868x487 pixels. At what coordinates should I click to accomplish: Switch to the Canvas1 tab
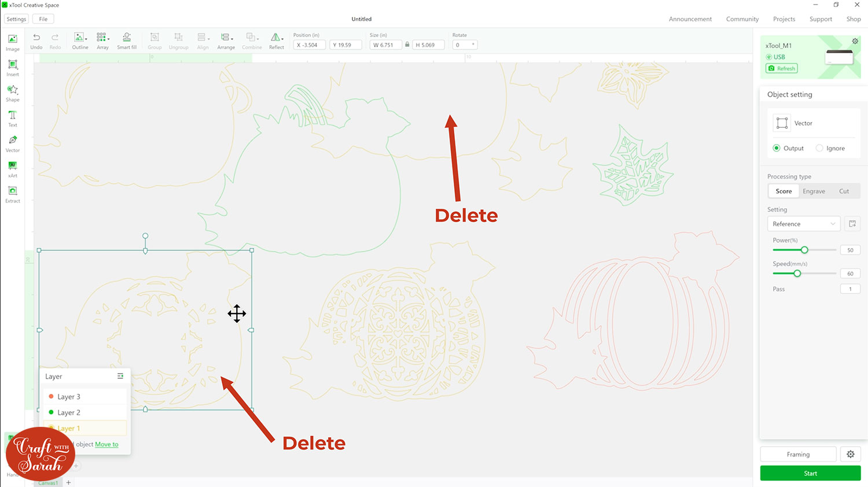coord(48,483)
